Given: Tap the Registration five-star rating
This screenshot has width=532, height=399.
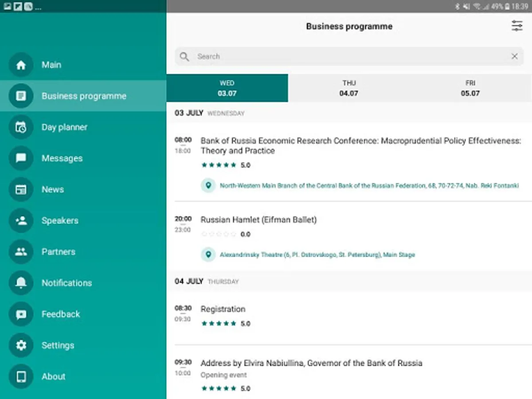Looking at the screenshot, I should point(219,324).
